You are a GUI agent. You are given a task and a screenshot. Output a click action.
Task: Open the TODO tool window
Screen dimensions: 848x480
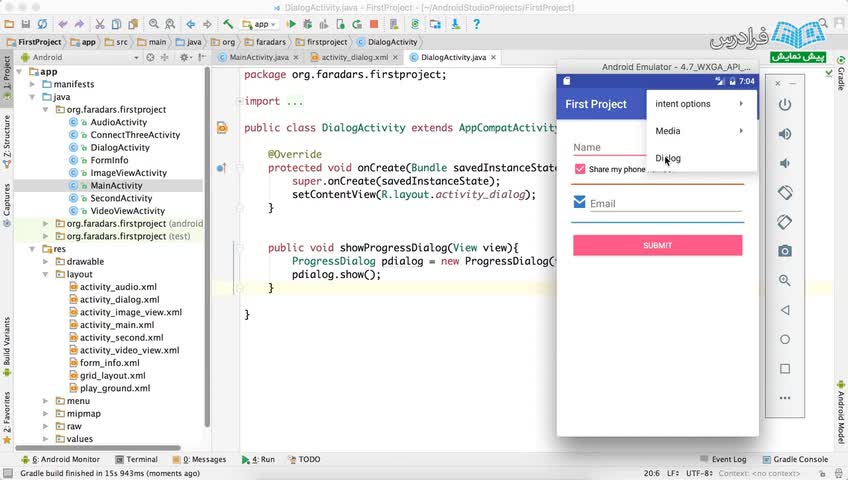[x=304, y=459]
